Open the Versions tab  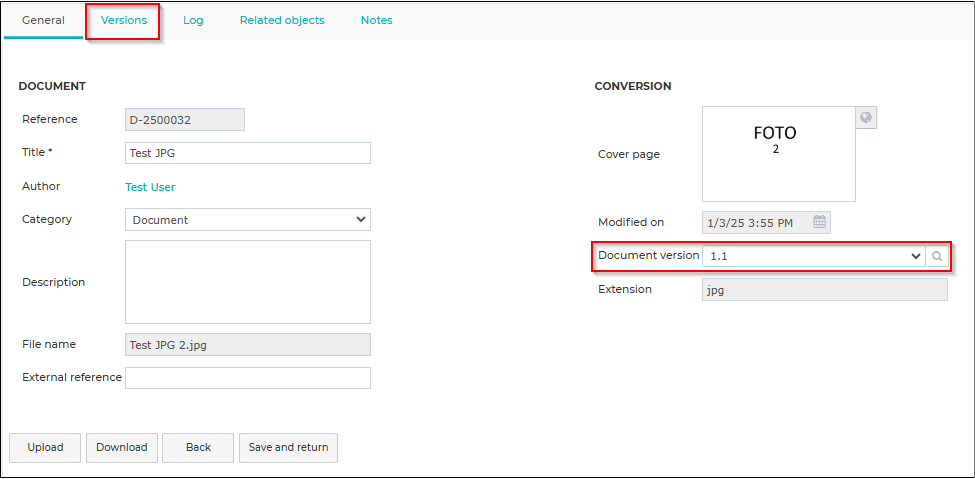[124, 20]
